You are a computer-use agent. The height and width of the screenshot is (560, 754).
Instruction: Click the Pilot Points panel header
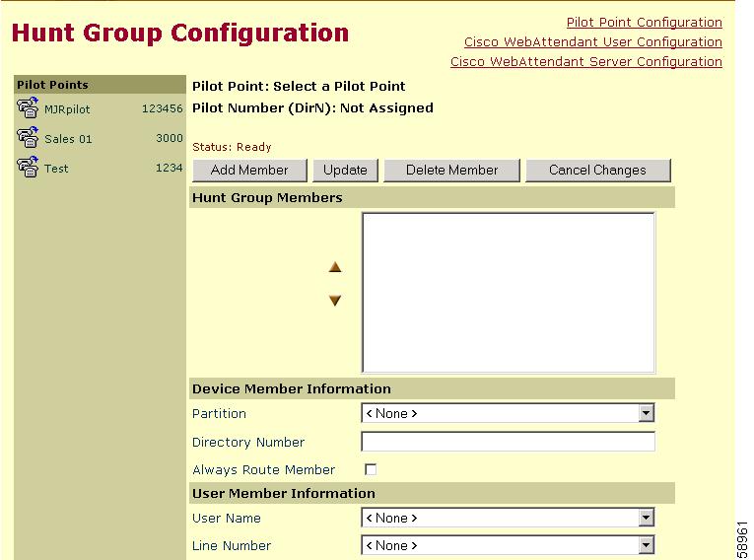100,85
